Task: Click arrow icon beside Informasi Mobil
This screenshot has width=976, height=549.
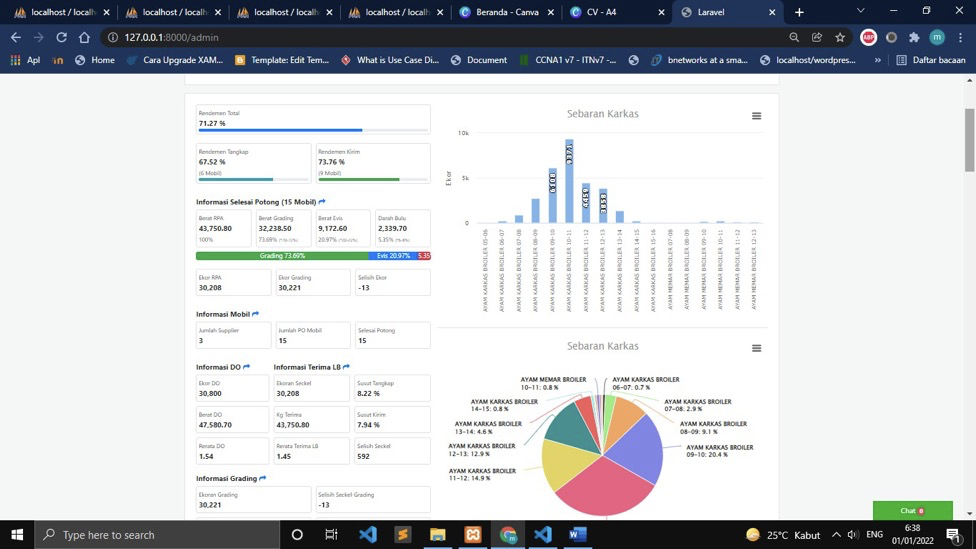Action: pos(256,314)
